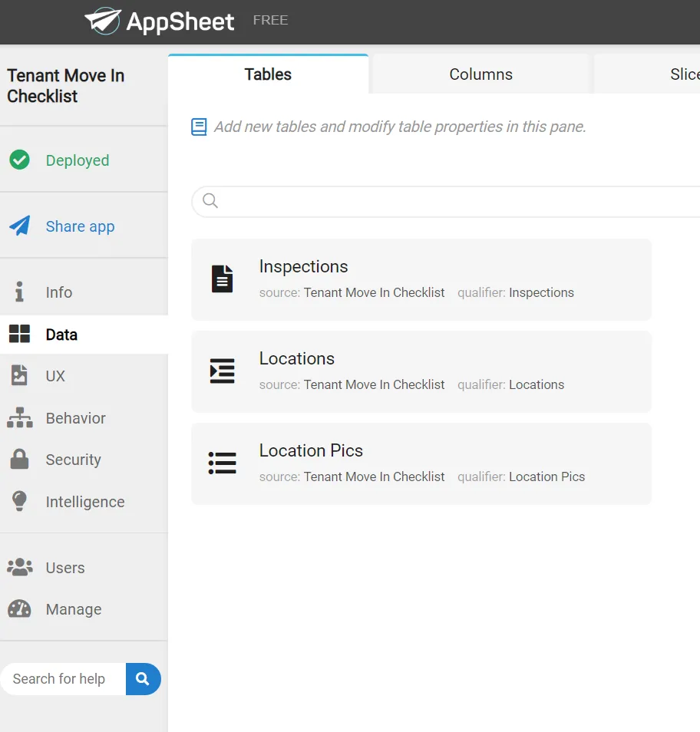Image resolution: width=700 pixels, height=732 pixels.
Task: Click the FREE plan label
Action: (270, 21)
